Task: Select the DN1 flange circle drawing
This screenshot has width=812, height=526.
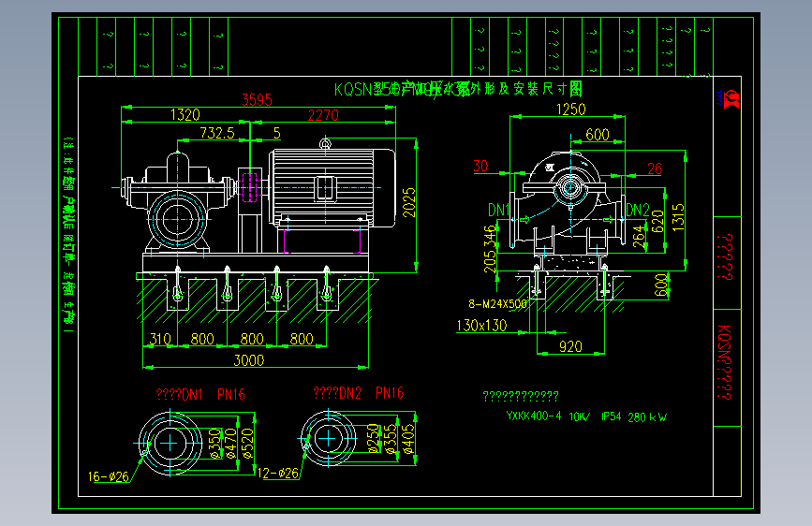Action: click(x=170, y=444)
